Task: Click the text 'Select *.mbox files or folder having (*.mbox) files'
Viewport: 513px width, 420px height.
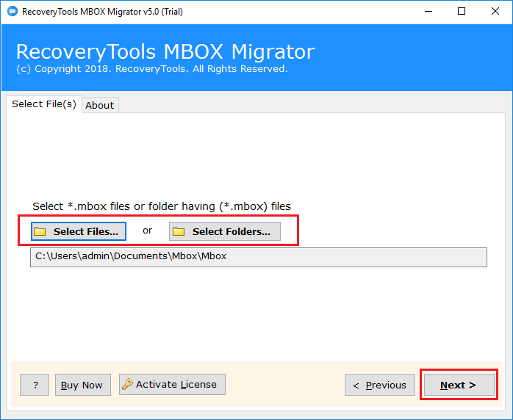Action: tap(162, 206)
